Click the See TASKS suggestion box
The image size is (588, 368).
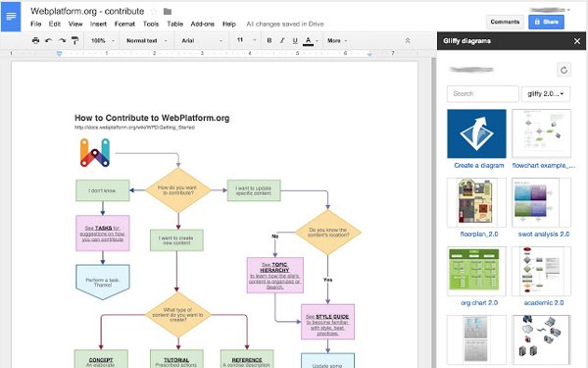point(102,234)
